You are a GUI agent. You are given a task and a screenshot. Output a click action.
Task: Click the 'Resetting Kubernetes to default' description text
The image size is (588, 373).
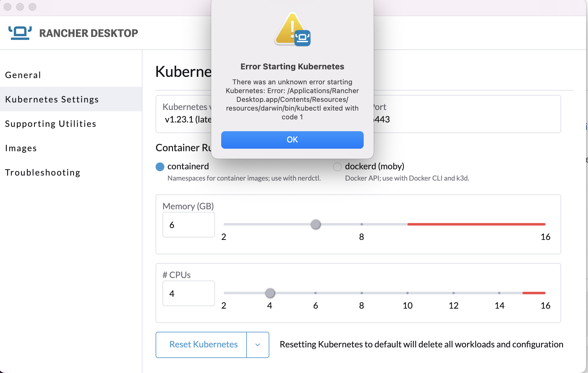click(421, 344)
